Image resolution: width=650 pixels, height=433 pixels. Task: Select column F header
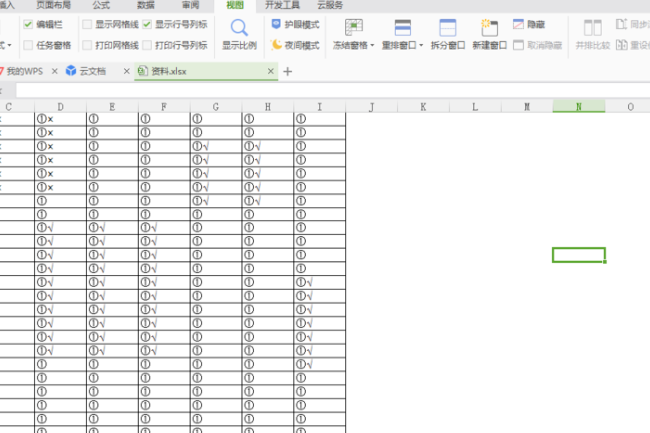click(x=164, y=107)
